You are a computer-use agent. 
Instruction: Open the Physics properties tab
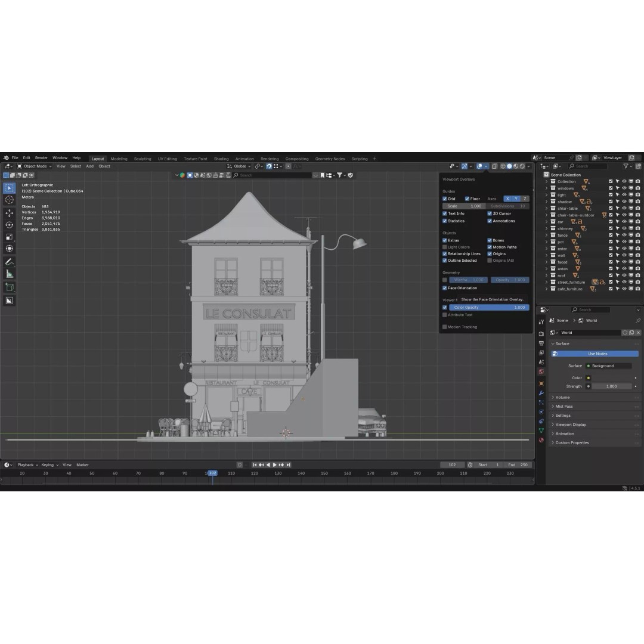541,412
